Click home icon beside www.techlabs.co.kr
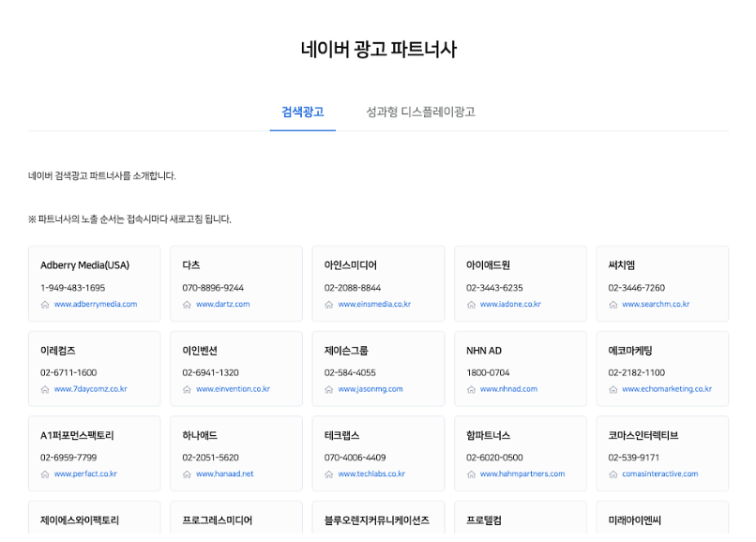Image resolution: width=756 pixels, height=542 pixels. point(328,474)
